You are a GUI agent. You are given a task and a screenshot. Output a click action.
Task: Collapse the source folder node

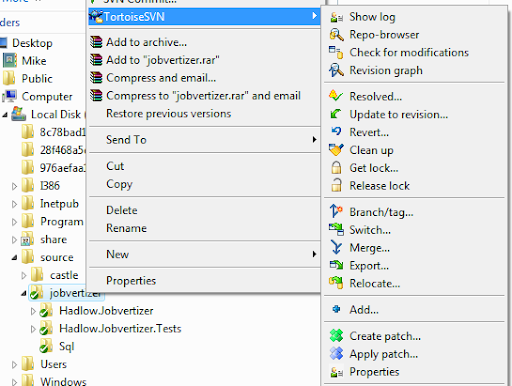click(x=14, y=257)
